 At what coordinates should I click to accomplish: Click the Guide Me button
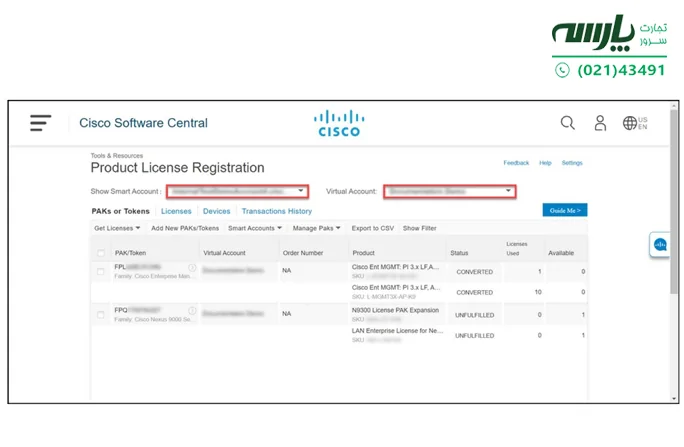point(564,210)
